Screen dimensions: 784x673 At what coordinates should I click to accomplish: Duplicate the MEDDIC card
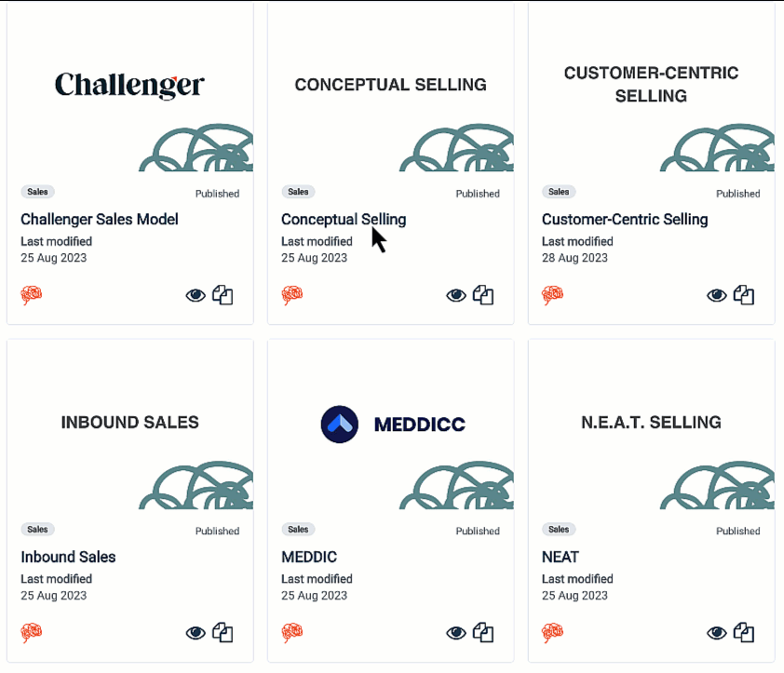click(483, 633)
